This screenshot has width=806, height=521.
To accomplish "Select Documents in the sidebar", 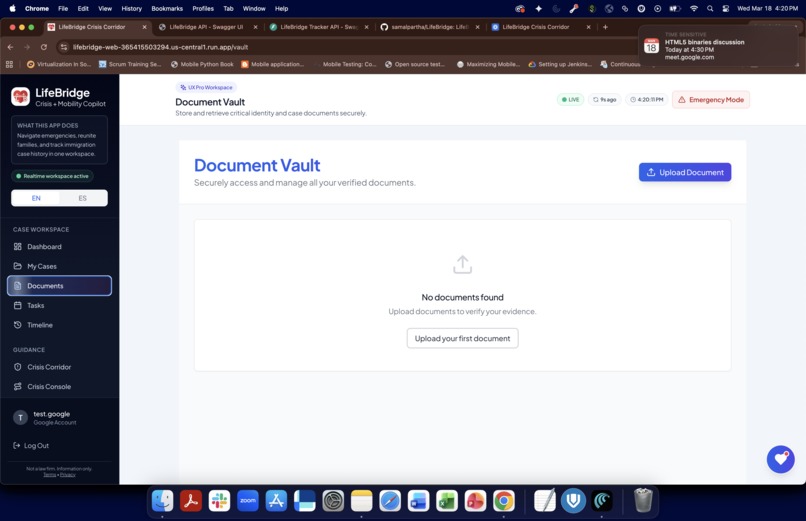I will pos(59,286).
